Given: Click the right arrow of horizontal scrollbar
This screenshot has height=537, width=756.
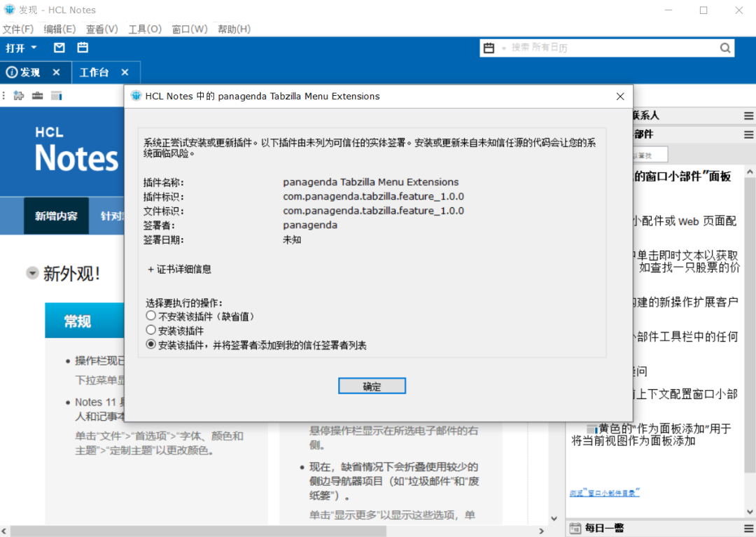Looking at the screenshot, I should point(541,531).
